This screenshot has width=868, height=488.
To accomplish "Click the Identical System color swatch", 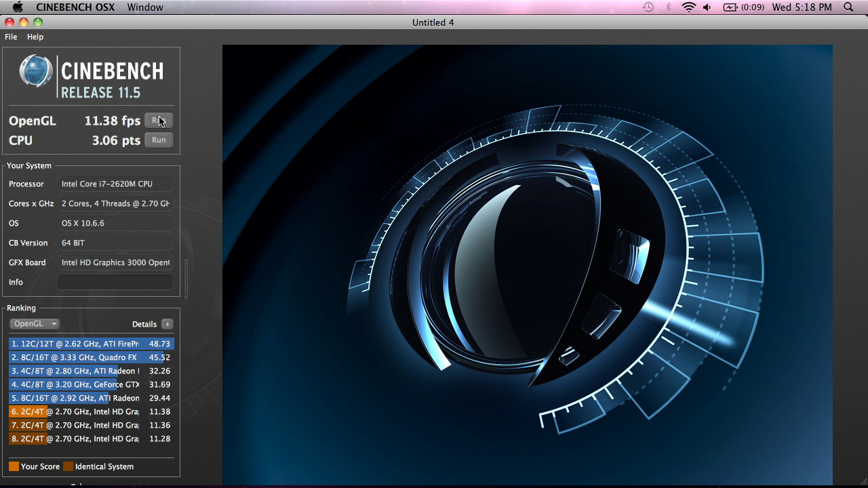I will click(x=67, y=466).
